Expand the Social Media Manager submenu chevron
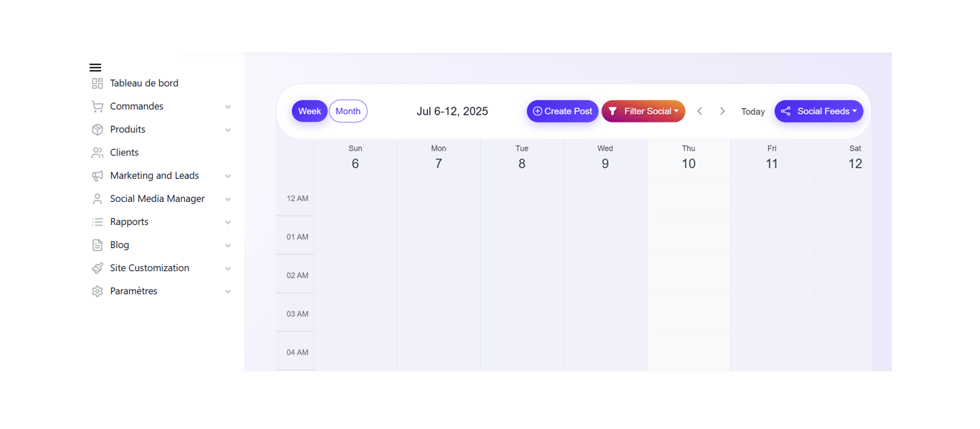 pos(228,200)
